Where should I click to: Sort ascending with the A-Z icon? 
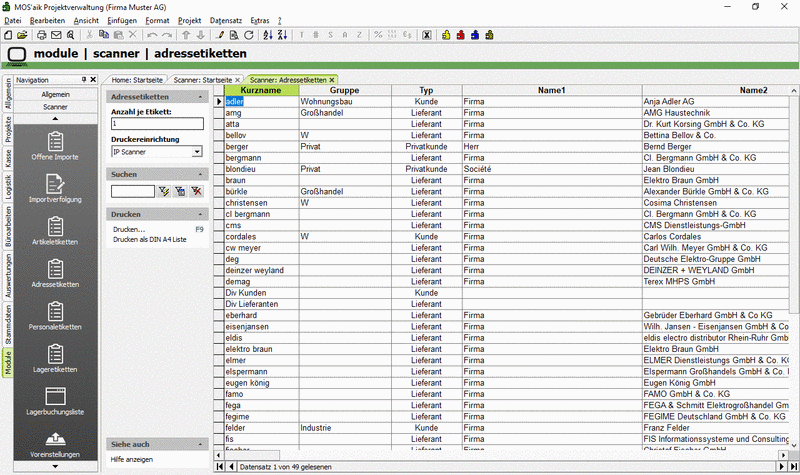268,35
